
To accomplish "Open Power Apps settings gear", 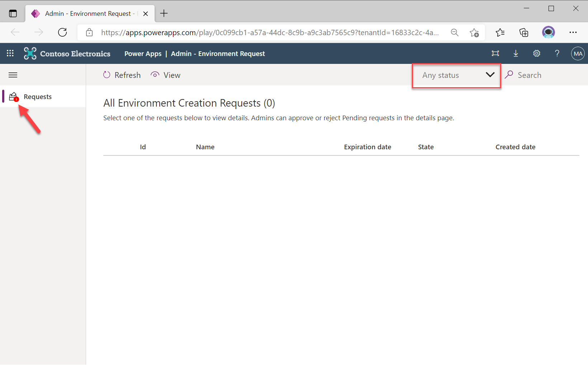I will click(x=536, y=53).
